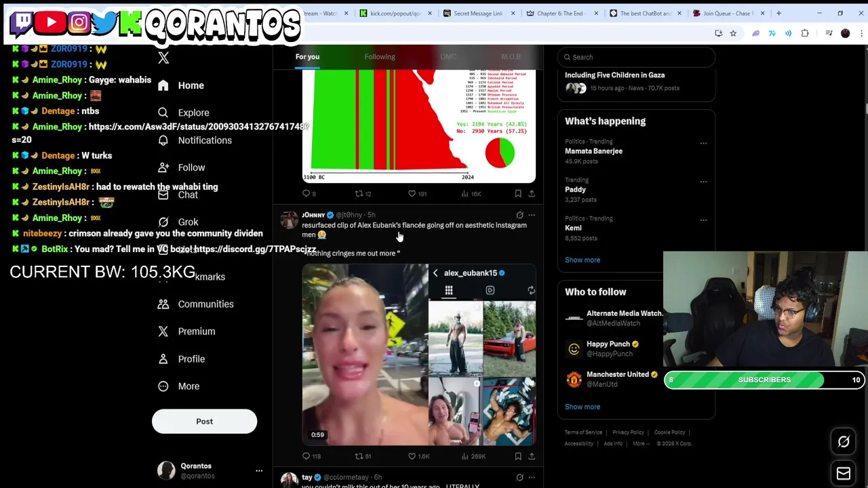Viewport: 868px width, 488px height.
Task: Bookmark the chart tweet
Action: point(518,194)
